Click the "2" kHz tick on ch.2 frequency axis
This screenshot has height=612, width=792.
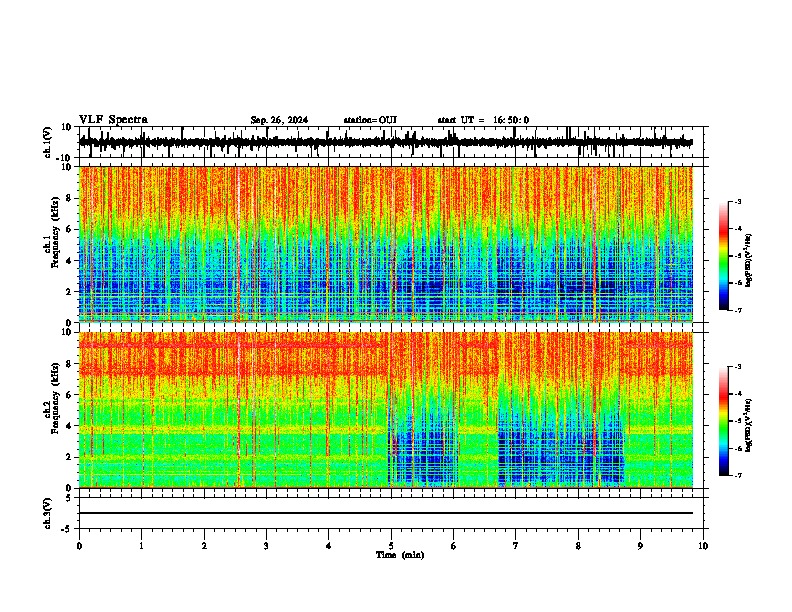click(69, 457)
